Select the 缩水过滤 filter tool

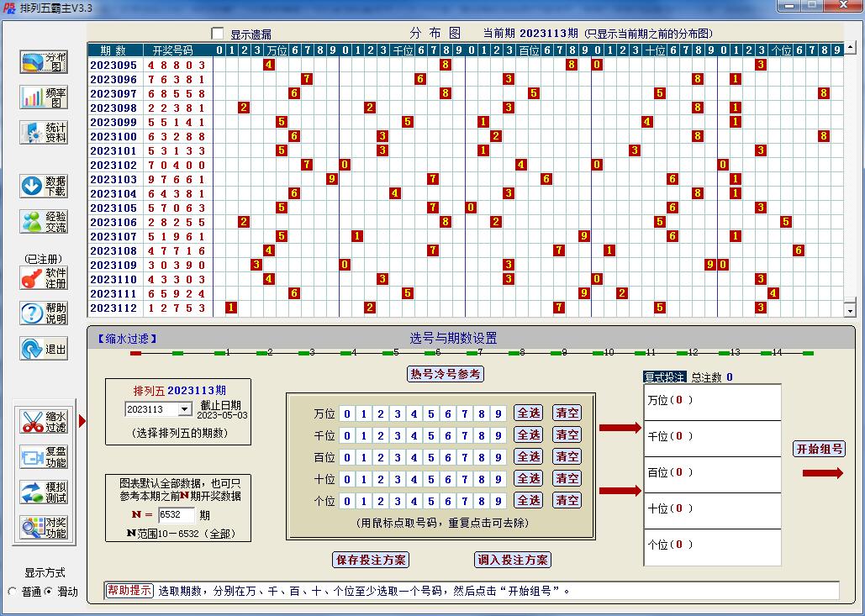(x=42, y=419)
